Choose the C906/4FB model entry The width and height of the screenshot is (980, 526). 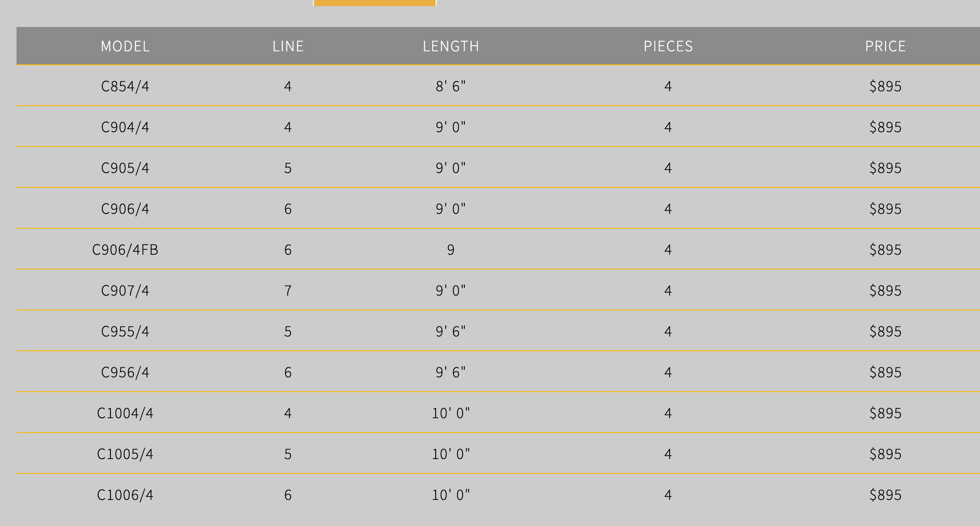point(125,250)
